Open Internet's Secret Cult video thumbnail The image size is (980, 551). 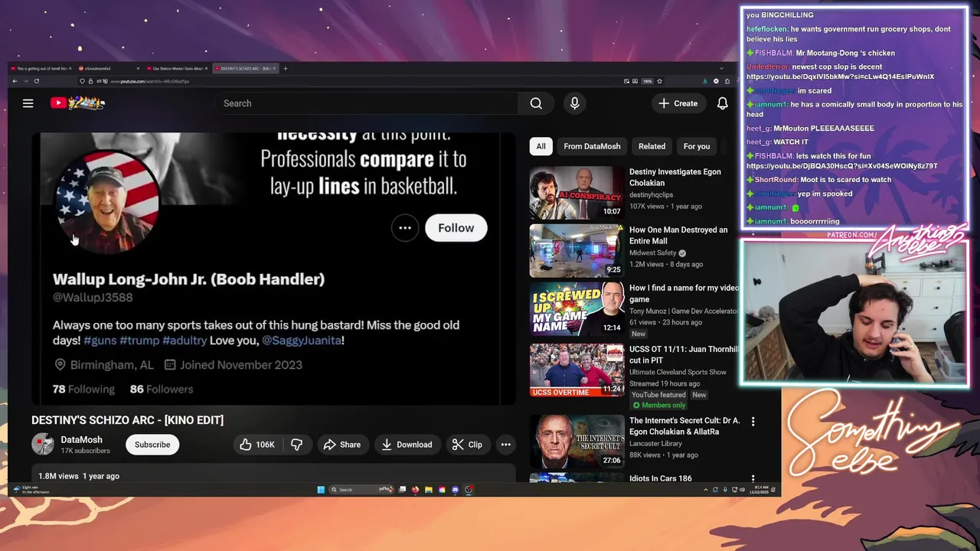pos(577,441)
